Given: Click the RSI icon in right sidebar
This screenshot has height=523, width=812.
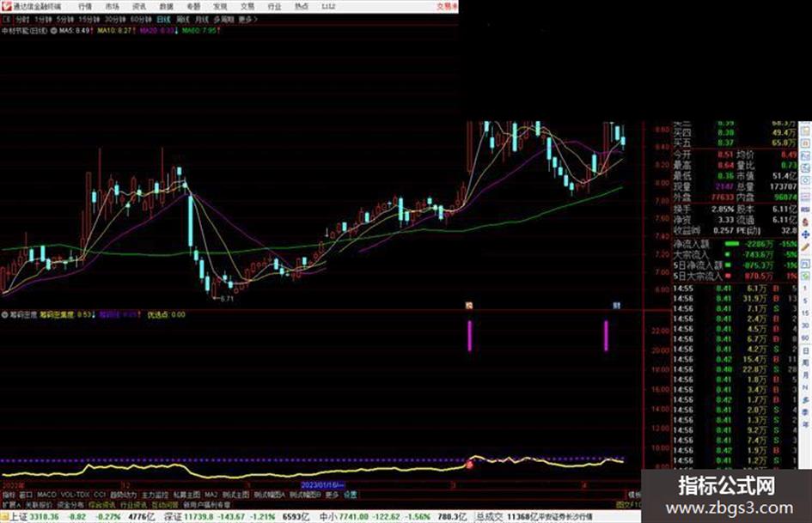Looking at the screenshot, I should (x=805, y=209).
